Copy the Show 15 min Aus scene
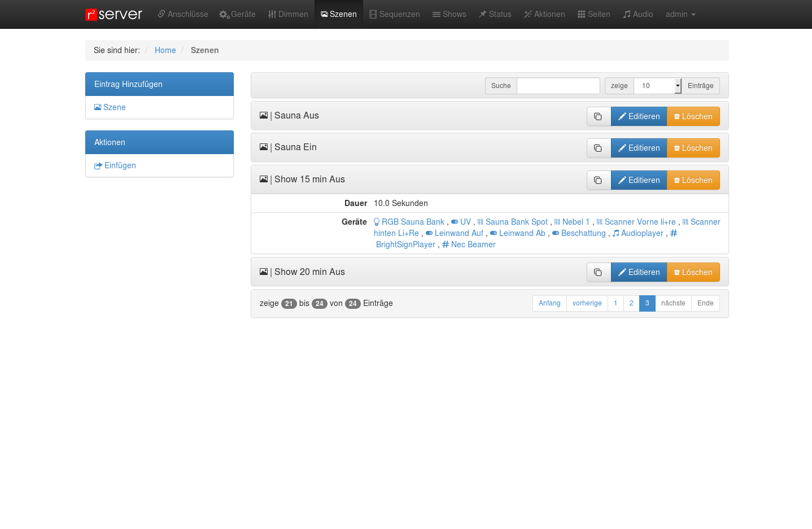The height and width of the screenshot is (529, 812). pyautogui.click(x=598, y=180)
